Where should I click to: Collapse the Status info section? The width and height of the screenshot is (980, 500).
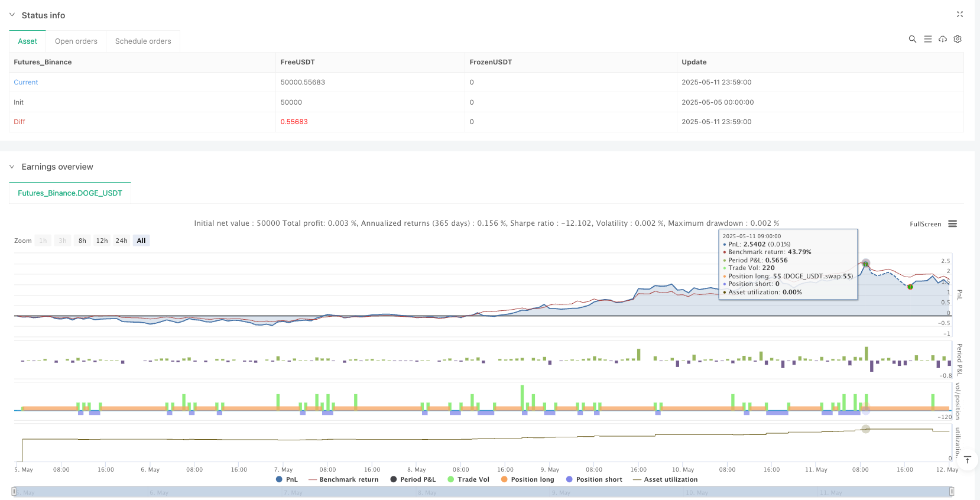(x=12, y=15)
